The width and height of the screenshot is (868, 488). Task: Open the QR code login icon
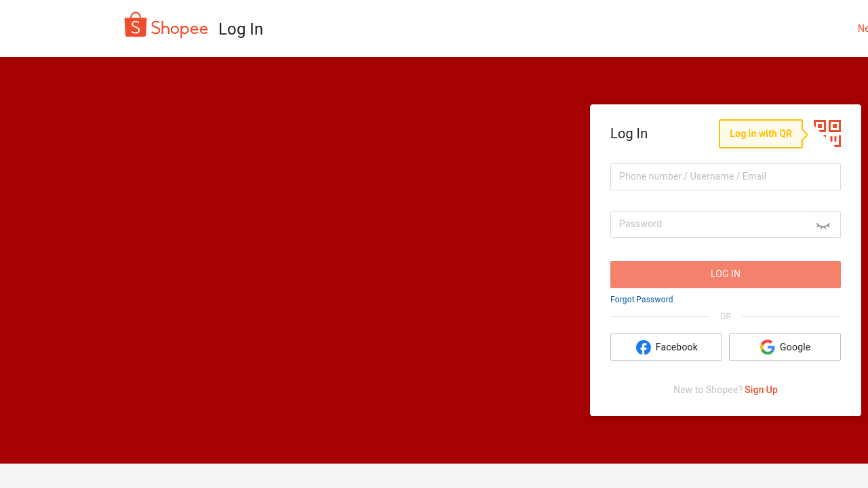point(827,134)
